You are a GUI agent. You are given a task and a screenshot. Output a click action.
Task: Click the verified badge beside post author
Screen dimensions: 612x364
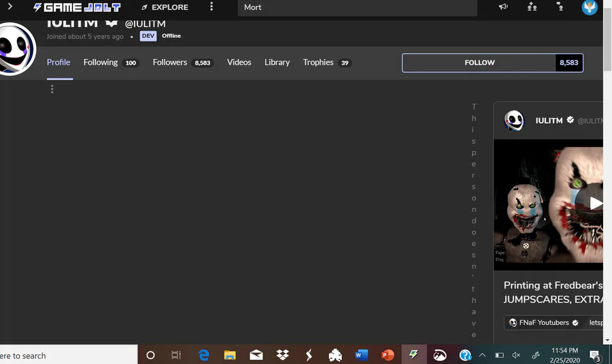(571, 120)
